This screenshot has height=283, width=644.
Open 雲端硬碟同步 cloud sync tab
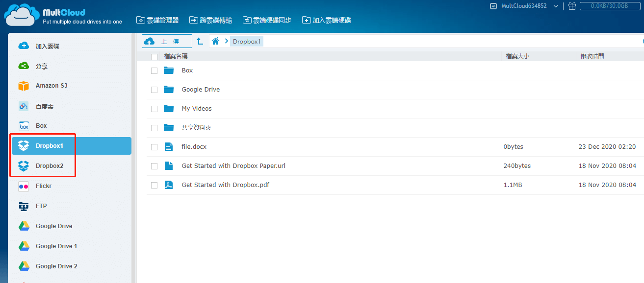pos(267,20)
